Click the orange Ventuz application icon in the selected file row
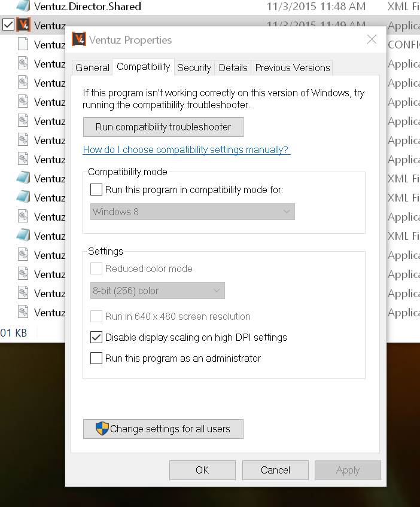Image resolution: width=420 pixels, height=507 pixels. pyautogui.click(x=23, y=25)
